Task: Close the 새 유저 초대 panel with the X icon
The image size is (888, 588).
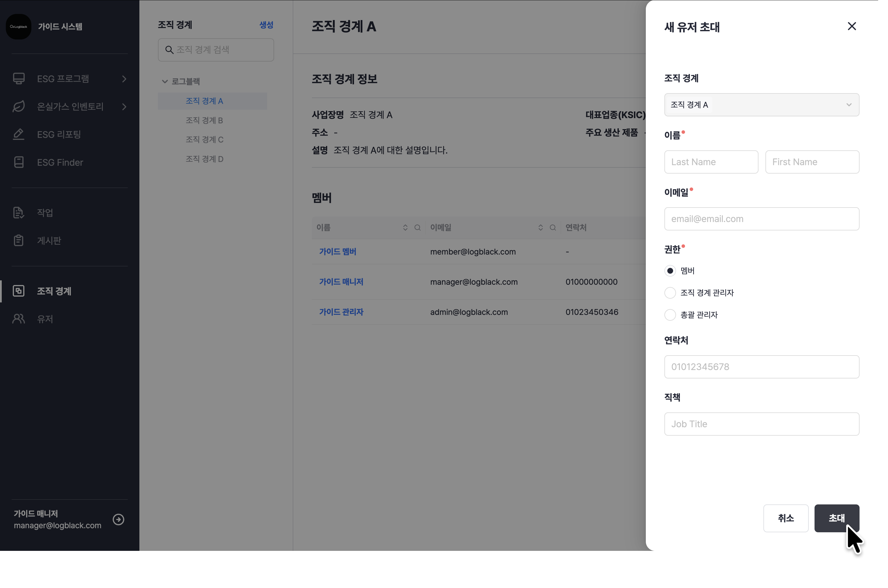Action: click(x=852, y=26)
